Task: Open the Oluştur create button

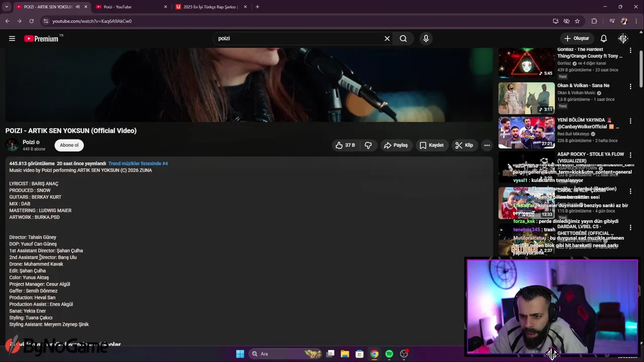Action: (x=577, y=38)
